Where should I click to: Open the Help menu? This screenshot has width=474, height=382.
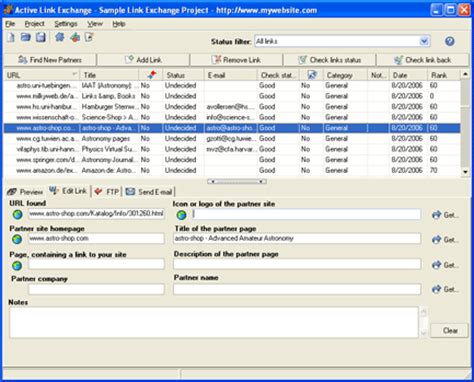[119, 24]
